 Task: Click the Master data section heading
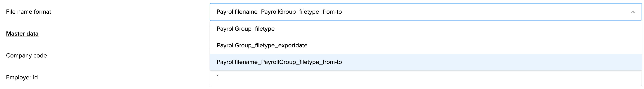22,34
